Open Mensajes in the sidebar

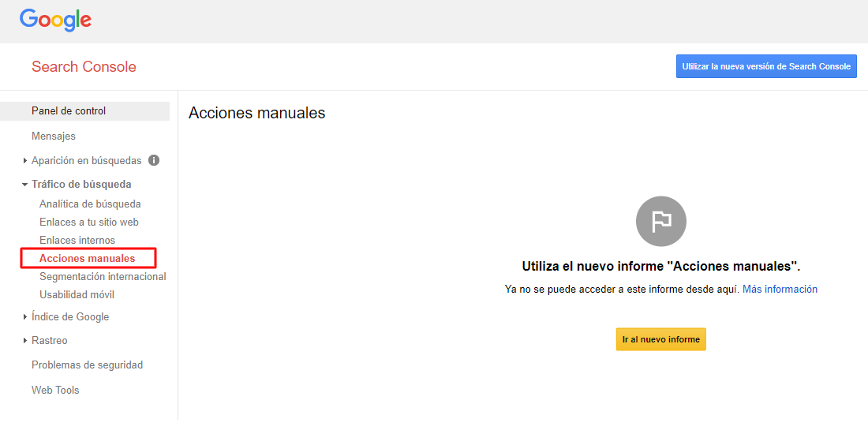(54, 136)
